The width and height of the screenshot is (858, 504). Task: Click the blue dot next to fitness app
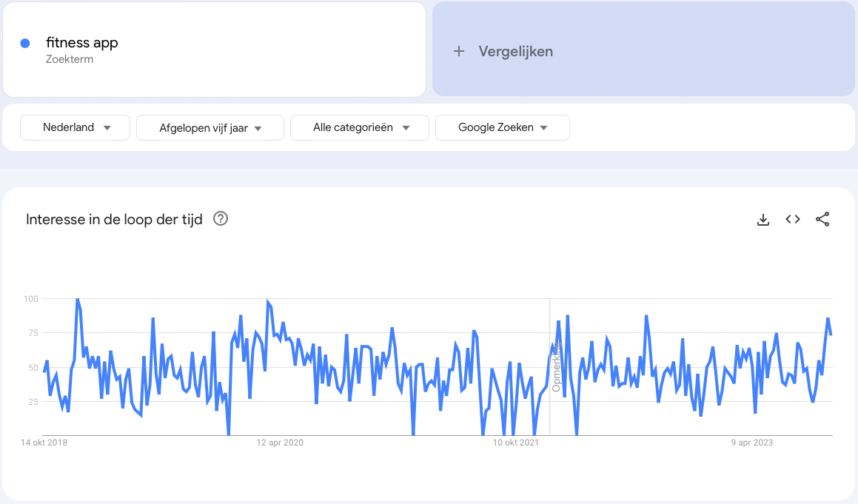pos(25,44)
